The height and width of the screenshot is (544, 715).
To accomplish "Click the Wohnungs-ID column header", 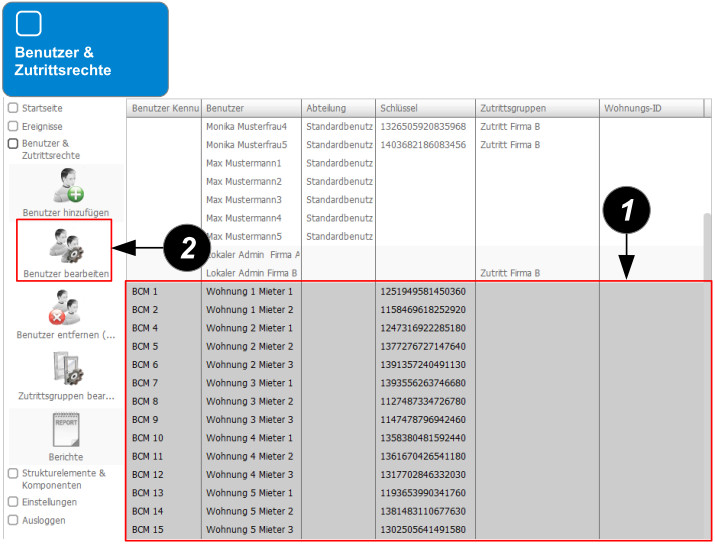I will coord(650,108).
